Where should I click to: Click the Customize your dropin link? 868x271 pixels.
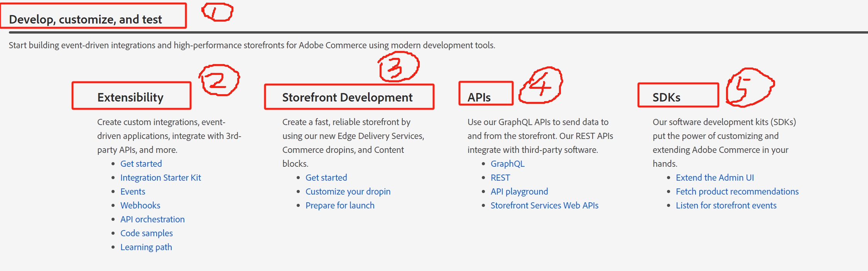click(348, 191)
